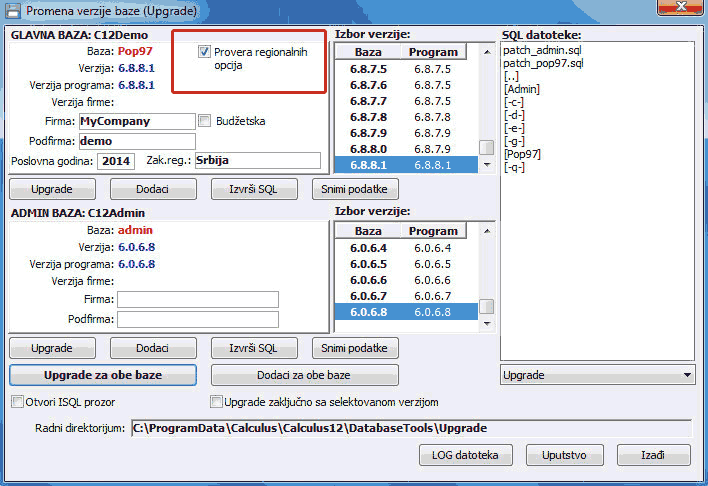Toggle Provera regionalnih opcija checkbox
The height and width of the screenshot is (486, 708).
click(204, 52)
